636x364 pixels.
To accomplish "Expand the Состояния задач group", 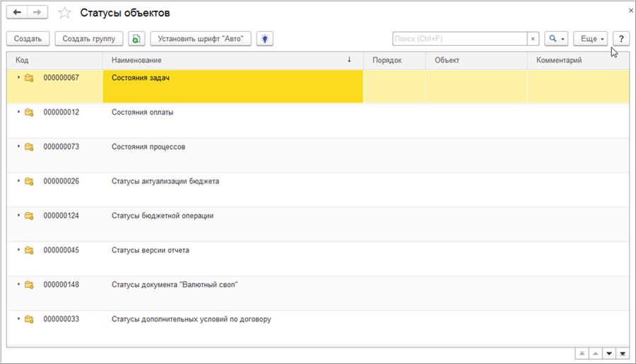I will [x=19, y=78].
